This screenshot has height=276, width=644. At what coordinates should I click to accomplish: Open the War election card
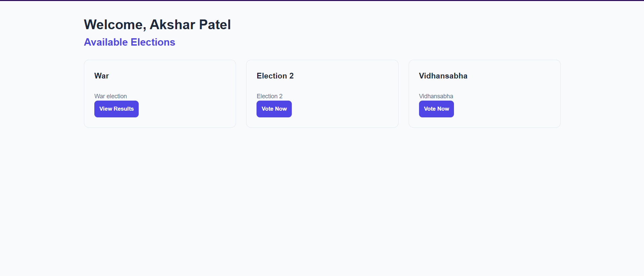point(160,94)
